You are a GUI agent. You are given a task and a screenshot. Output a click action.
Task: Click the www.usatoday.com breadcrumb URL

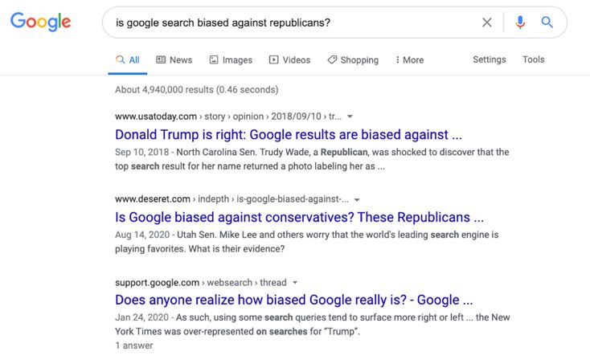point(156,117)
